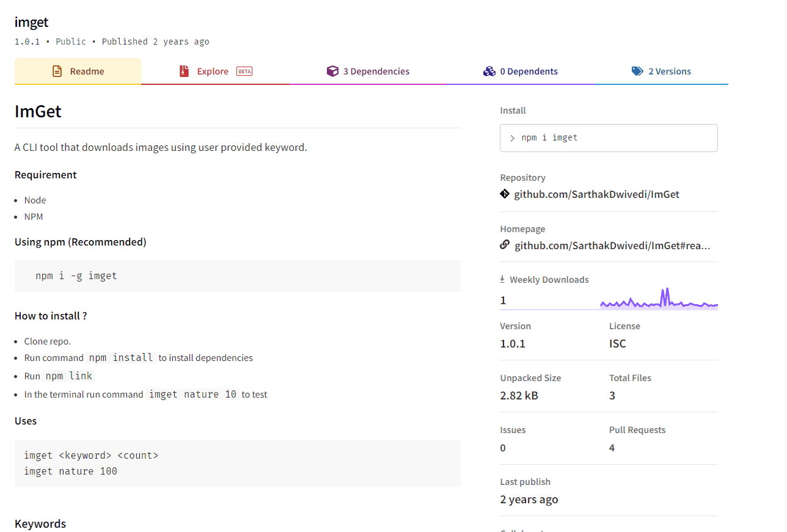This screenshot has height=532, width=787.
Task: Open the Explore tab label
Action: (x=213, y=71)
